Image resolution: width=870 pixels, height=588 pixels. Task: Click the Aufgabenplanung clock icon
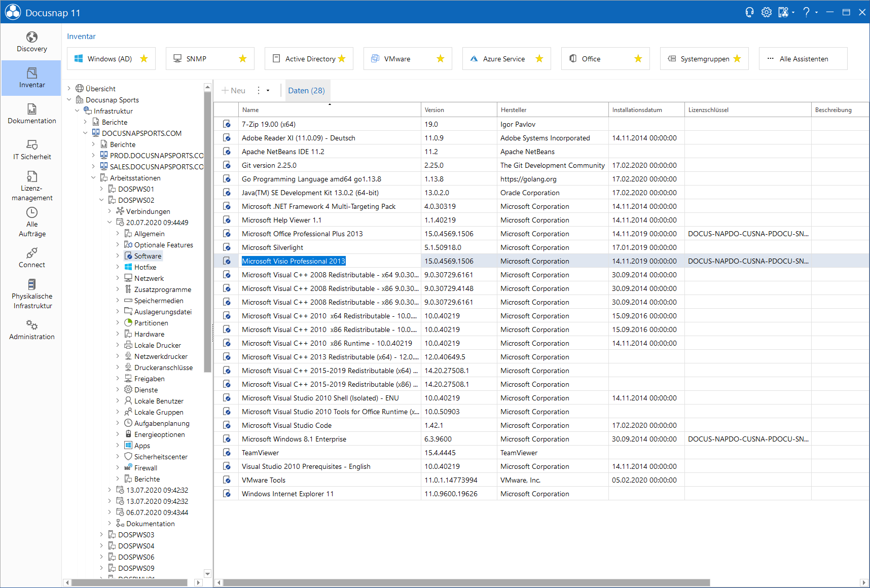pos(128,423)
